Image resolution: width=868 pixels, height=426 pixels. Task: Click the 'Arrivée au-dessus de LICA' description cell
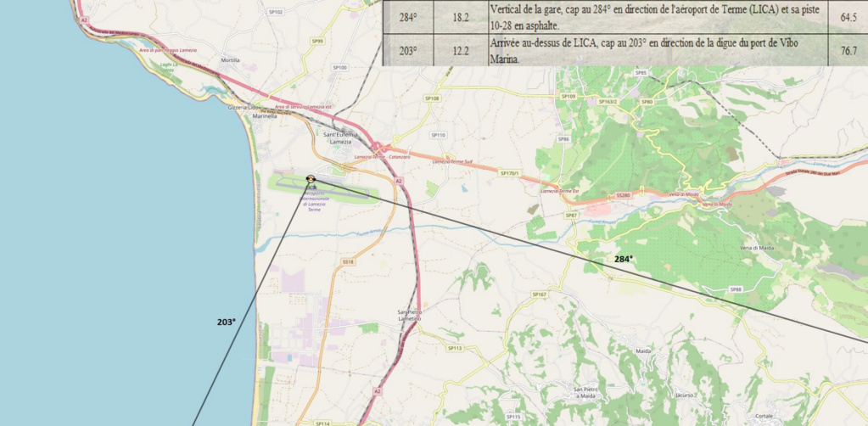658,50
